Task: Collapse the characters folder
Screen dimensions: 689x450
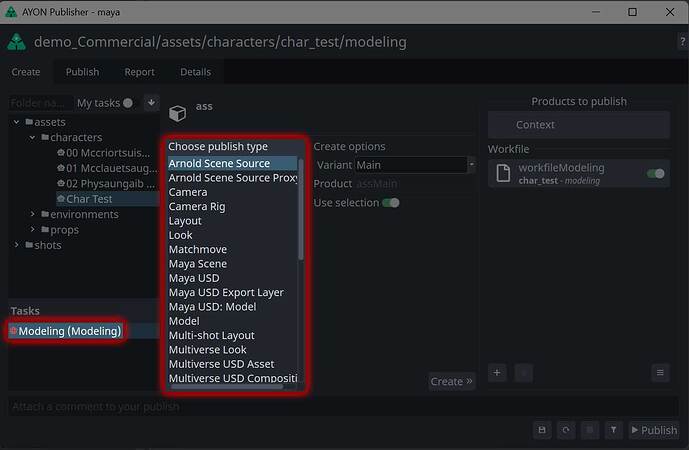Action: click(x=33, y=138)
